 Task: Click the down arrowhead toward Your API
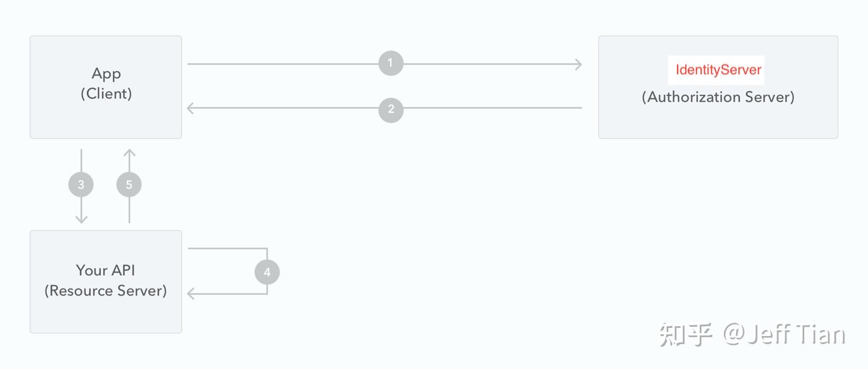click(x=81, y=219)
